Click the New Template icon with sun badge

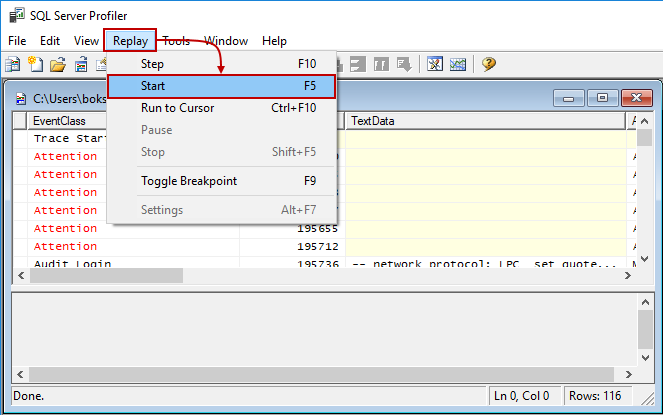36,64
